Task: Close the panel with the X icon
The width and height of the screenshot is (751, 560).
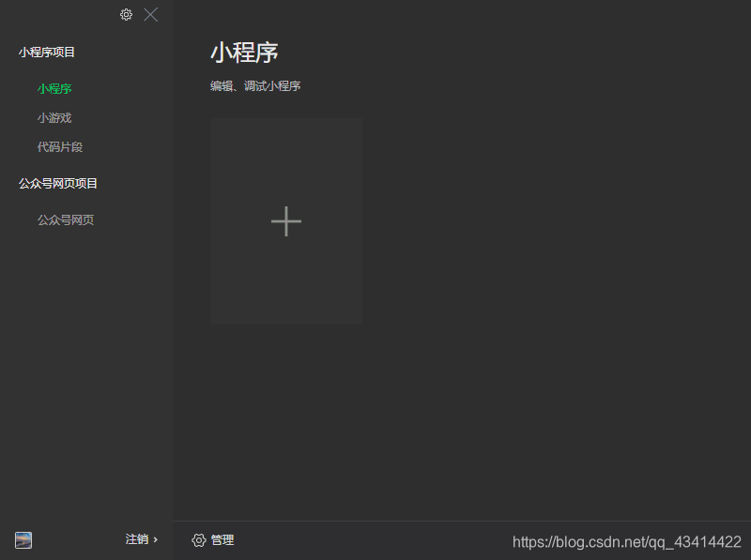Action: [151, 14]
